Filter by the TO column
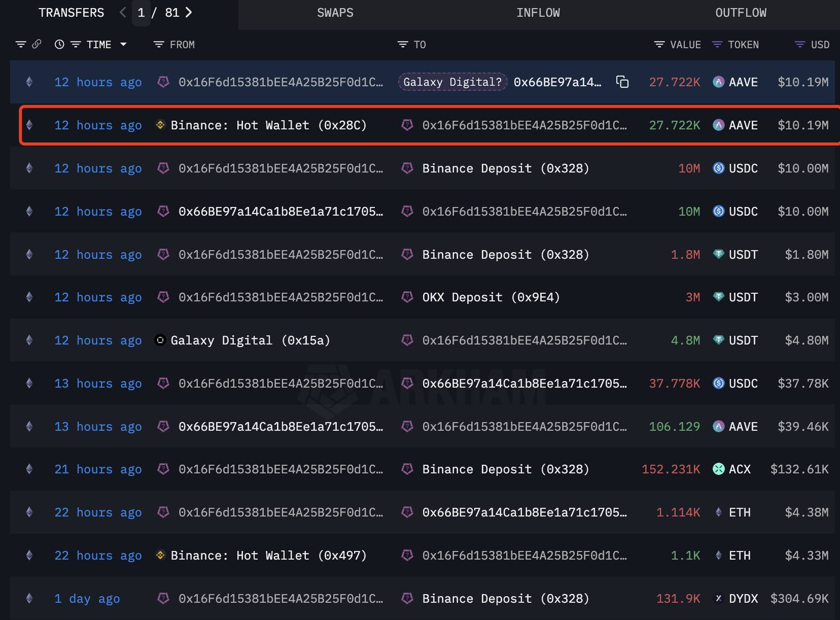Viewport: 840px width, 620px height. (x=403, y=45)
